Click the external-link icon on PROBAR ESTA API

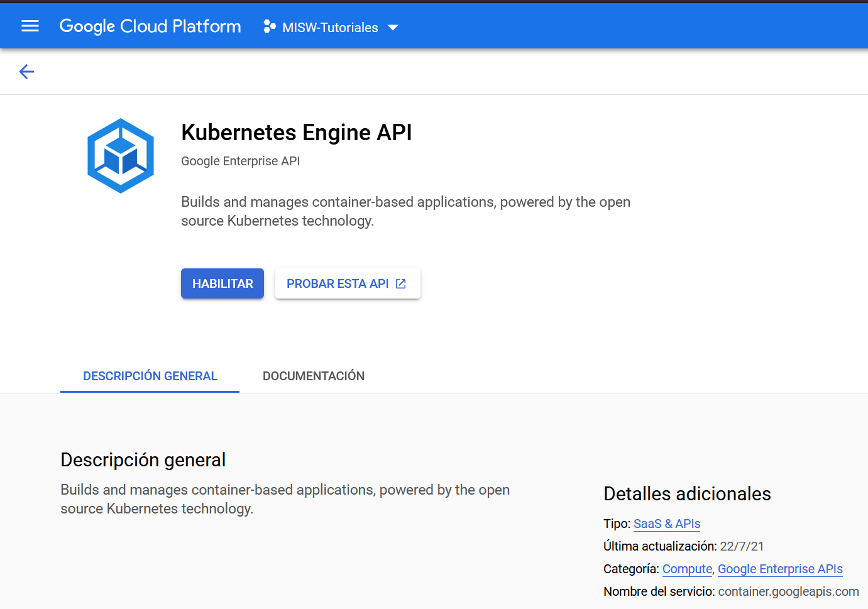(401, 284)
